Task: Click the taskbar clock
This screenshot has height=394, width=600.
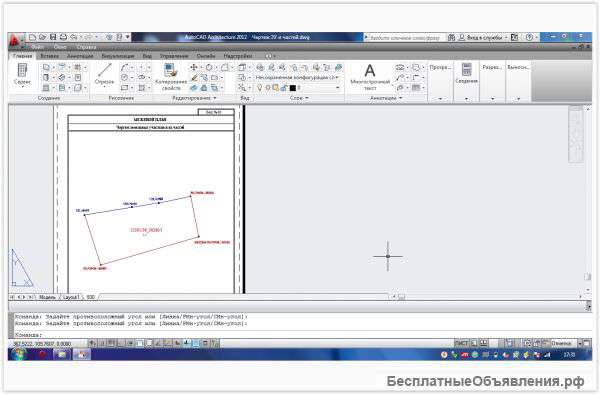Action: click(x=569, y=355)
